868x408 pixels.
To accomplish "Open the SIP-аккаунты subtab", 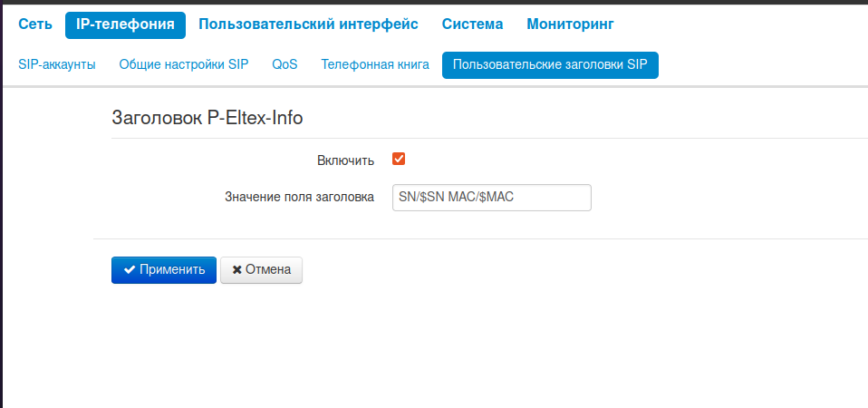I will (57, 65).
